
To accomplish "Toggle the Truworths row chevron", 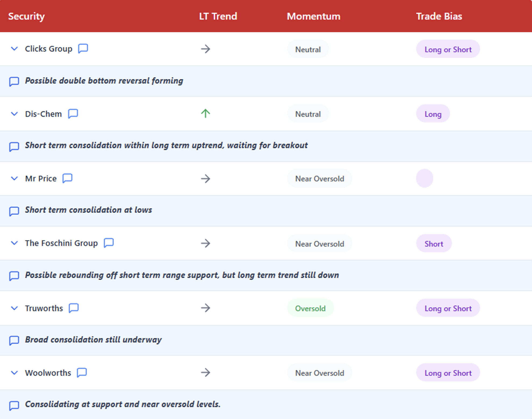I will (x=14, y=308).
